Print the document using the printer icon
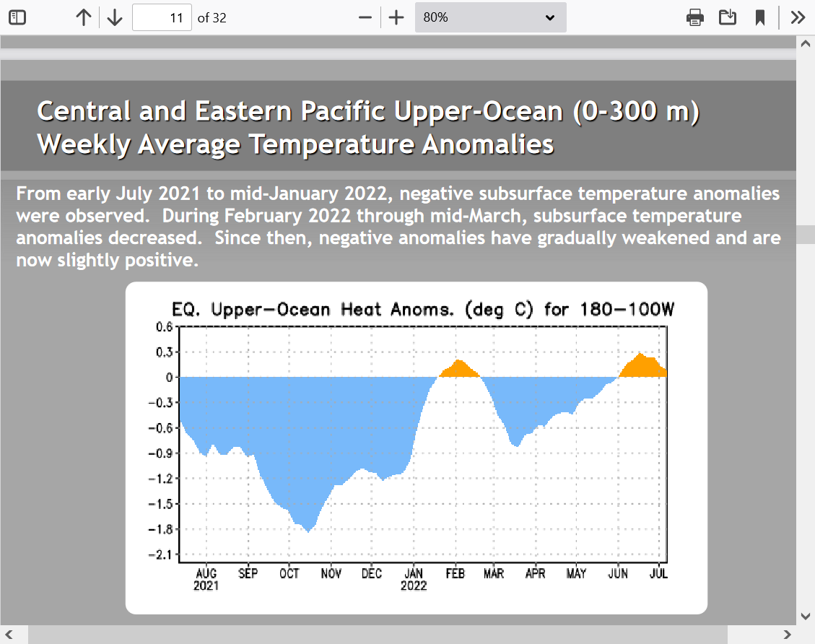 [x=694, y=17]
